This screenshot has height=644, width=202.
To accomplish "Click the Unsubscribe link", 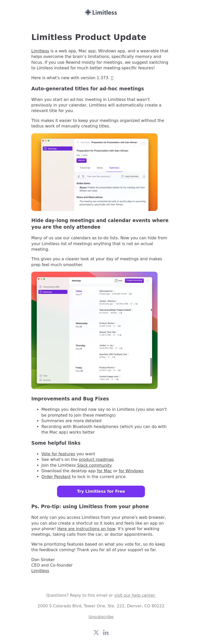I will [x=101, y=617].
